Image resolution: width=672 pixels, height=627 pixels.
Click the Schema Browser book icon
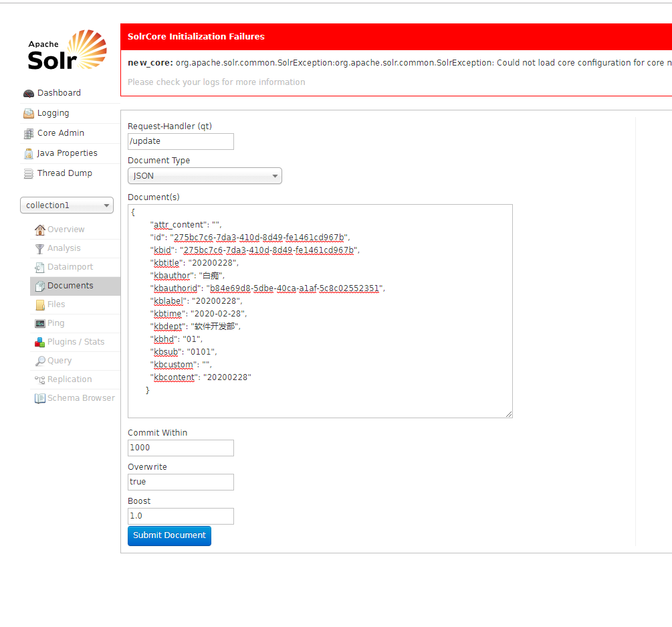click(x=40, y=398)
